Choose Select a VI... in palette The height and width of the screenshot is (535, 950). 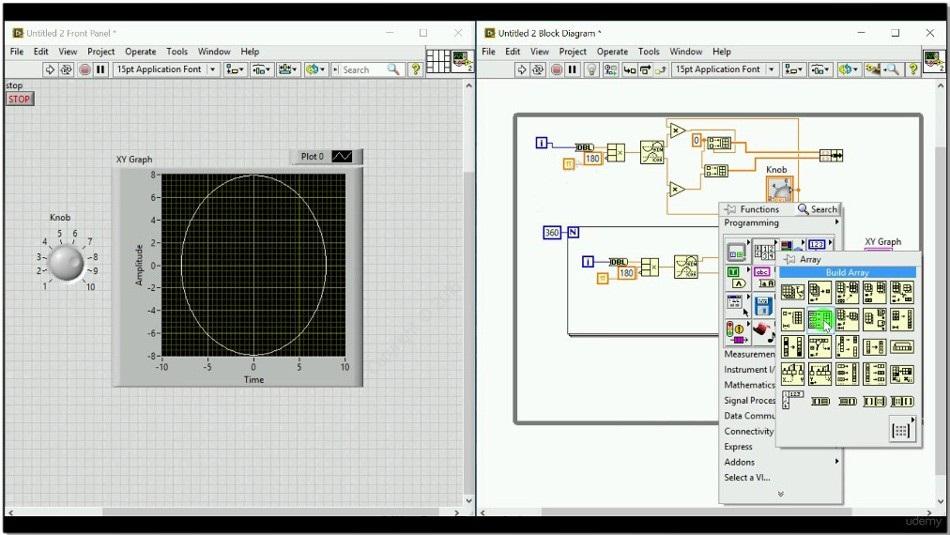tap(747, 477)
